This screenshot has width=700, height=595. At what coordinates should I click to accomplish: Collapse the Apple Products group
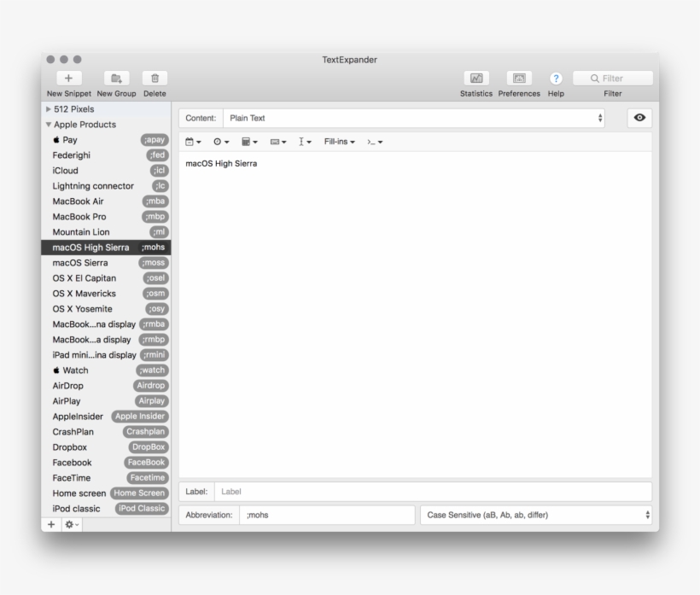(x=50, y=124)
